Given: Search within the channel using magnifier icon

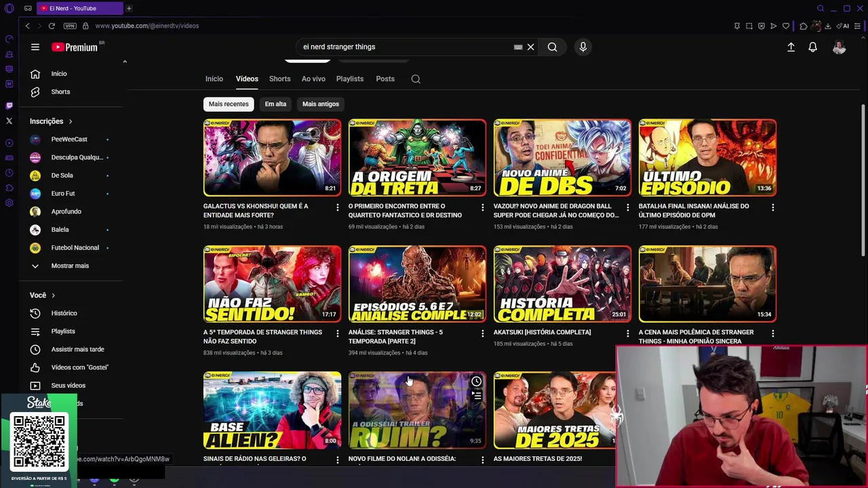Looking at the screenshot, I should coord(416,79).
